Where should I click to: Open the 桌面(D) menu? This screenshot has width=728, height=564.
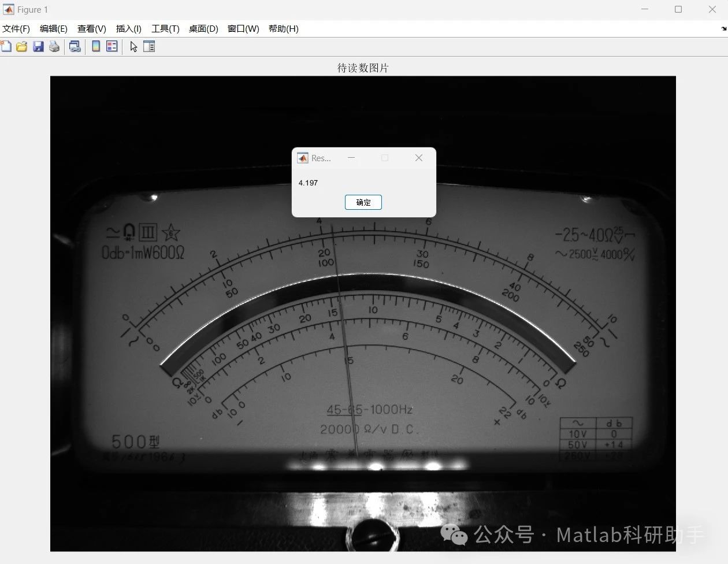pos(203,28)
